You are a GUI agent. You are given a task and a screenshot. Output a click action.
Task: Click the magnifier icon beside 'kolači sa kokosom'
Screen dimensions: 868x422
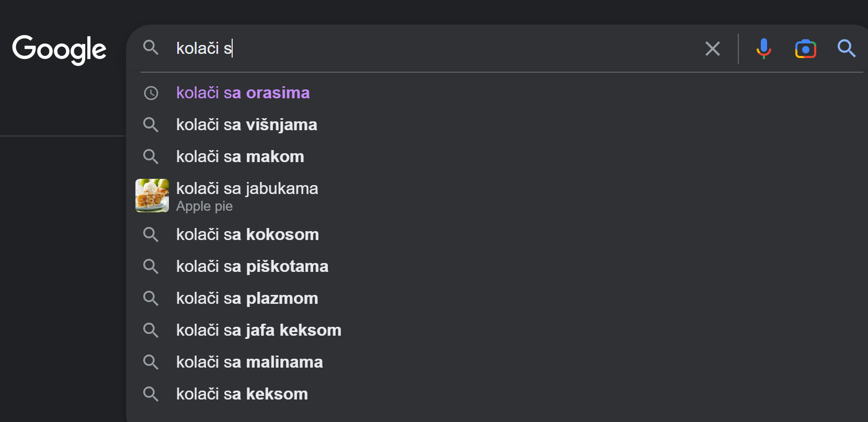(x=151, y=234)
